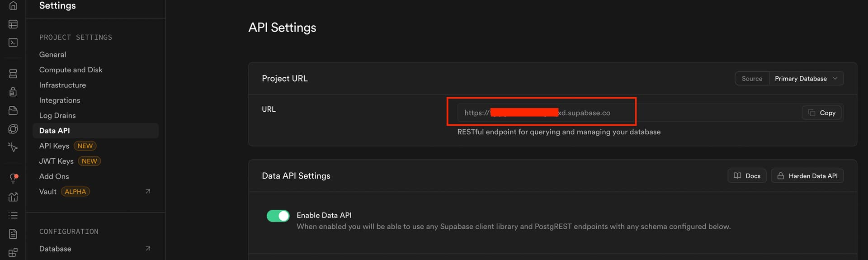Disable the Enable Data API toggle

[278, 216]
